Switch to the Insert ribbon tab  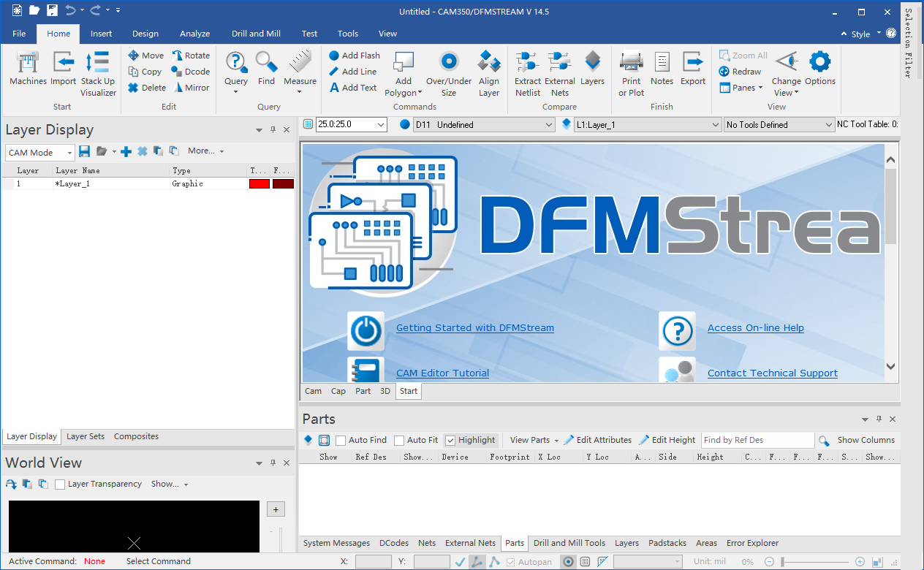tap(102, 34)
